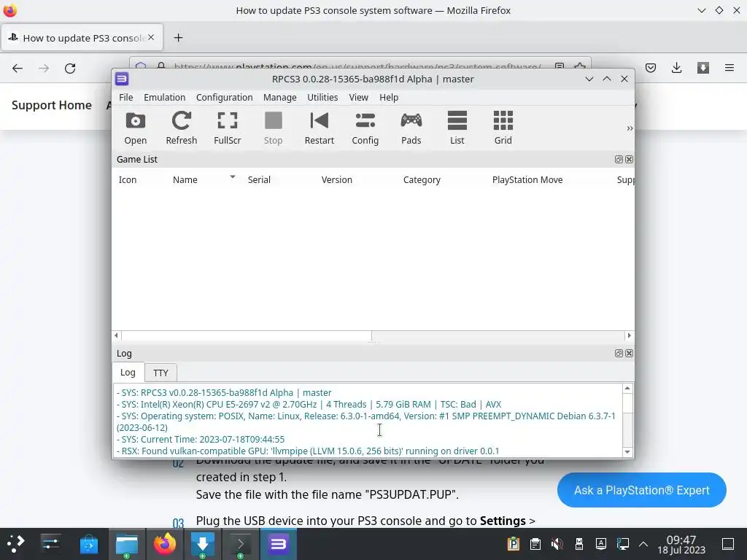Click the Open toolbar icon in RPCS3
This screenshot has width=747, height=560.
click(135, 128)
